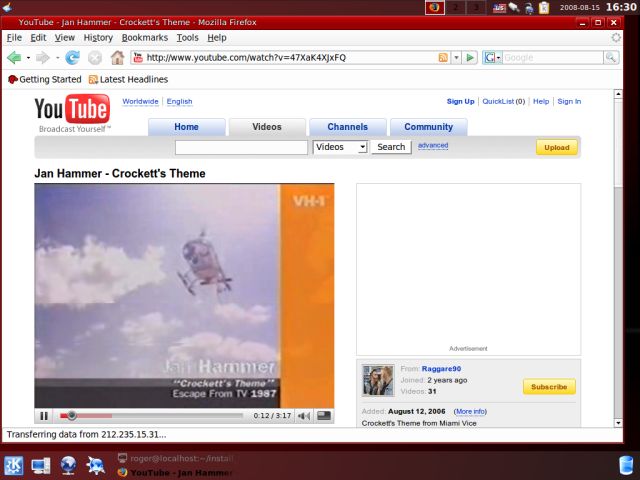Click the page scrollbar down arrow
Image resolution: width=640 pixels, height=480 pixels.
coord(618,423)
